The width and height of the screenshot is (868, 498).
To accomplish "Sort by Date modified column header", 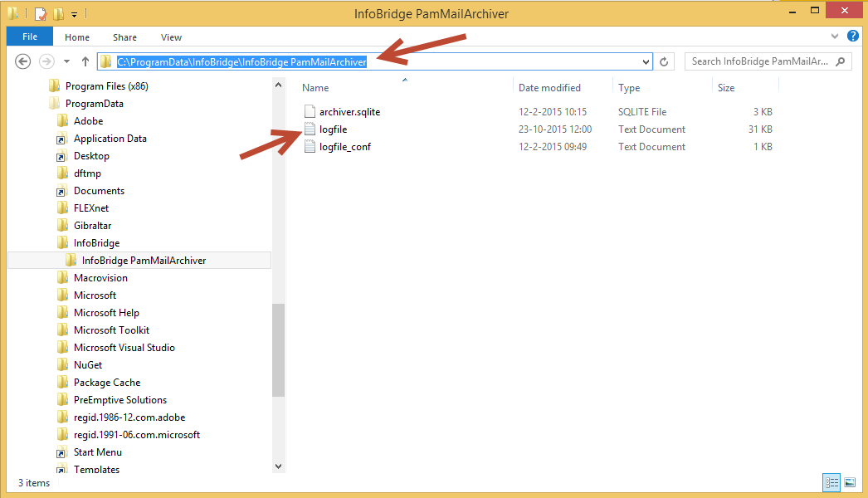I will 549,87.
